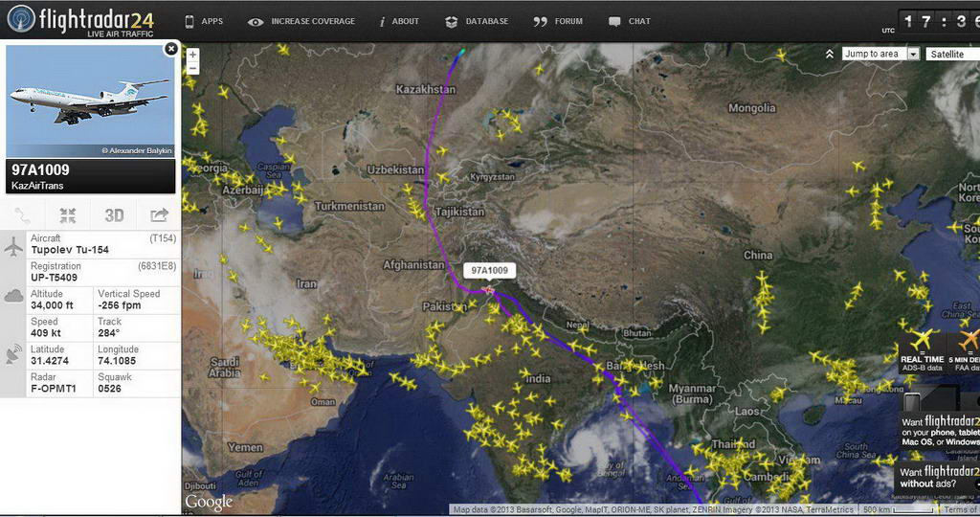This screenshot has height=517, width=980.
Task: Click the squawk value 0526
Action: pyautogui.click(x=109, y=388)
